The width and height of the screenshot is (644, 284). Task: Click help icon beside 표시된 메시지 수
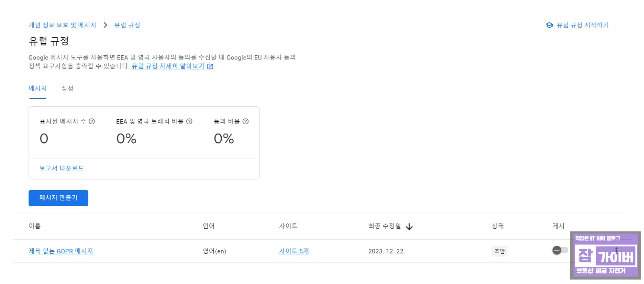coord(92,121)
